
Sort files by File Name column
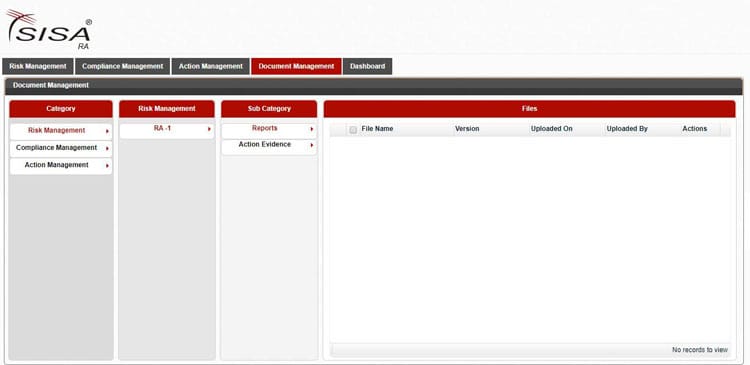[x=377, y=129]
